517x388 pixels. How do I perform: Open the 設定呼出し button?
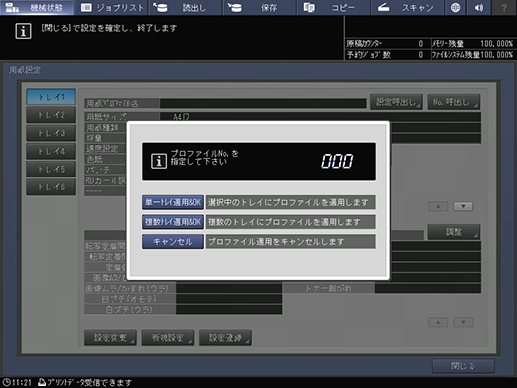click(x=396, y=102)
